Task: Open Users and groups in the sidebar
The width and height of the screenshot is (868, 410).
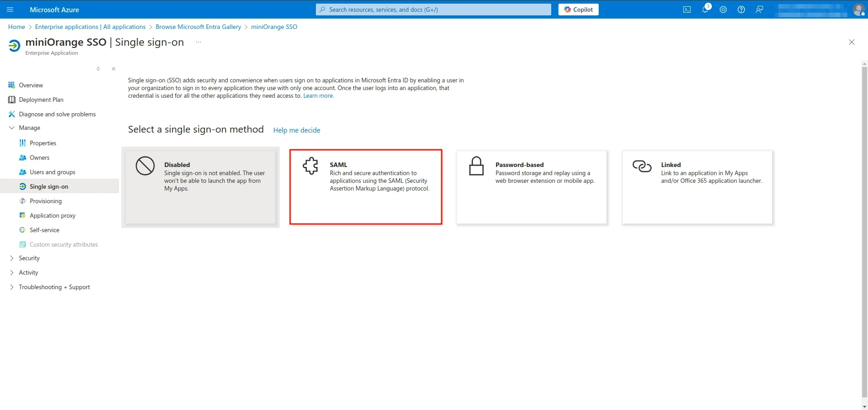Action: (52, 172)
